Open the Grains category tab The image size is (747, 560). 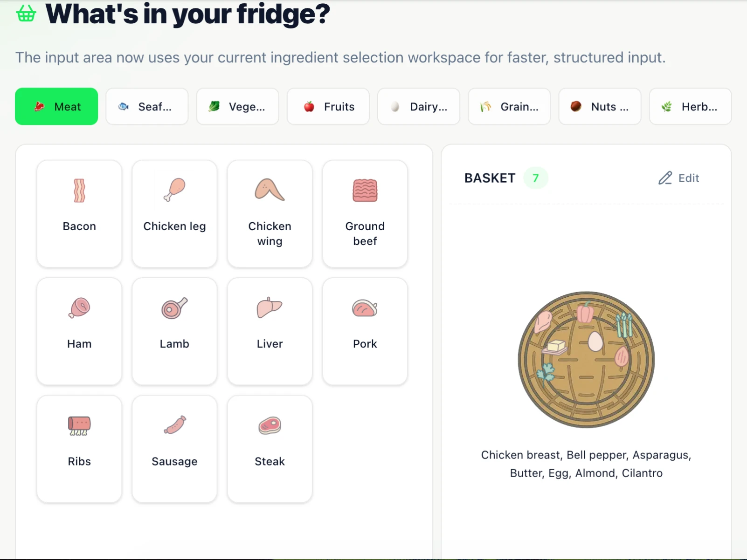[509, 107]
